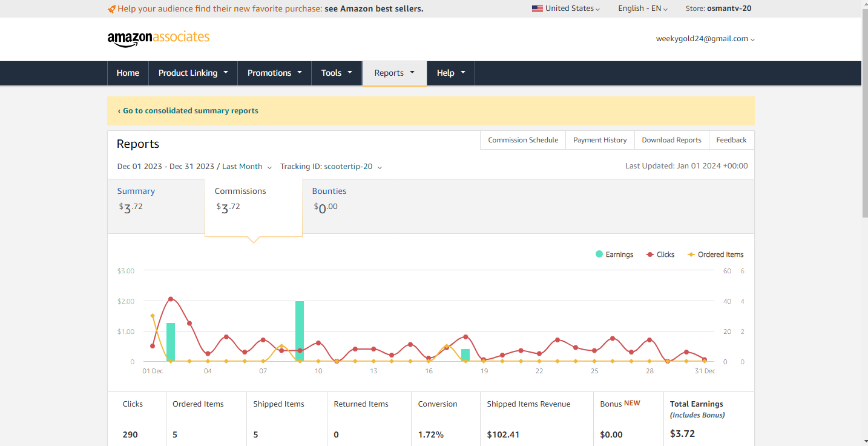Click the Feedback button
Viewport: 868px width, 446px height.
(x=731, y=140)
